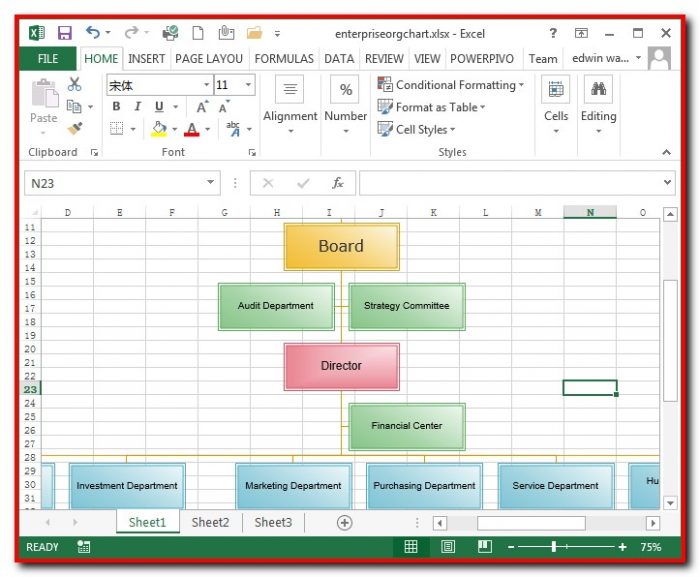Viewport: 700px width, 577px height.
Task: Click the horizontal scroll right arrow
Action: [x=653, y=523]
